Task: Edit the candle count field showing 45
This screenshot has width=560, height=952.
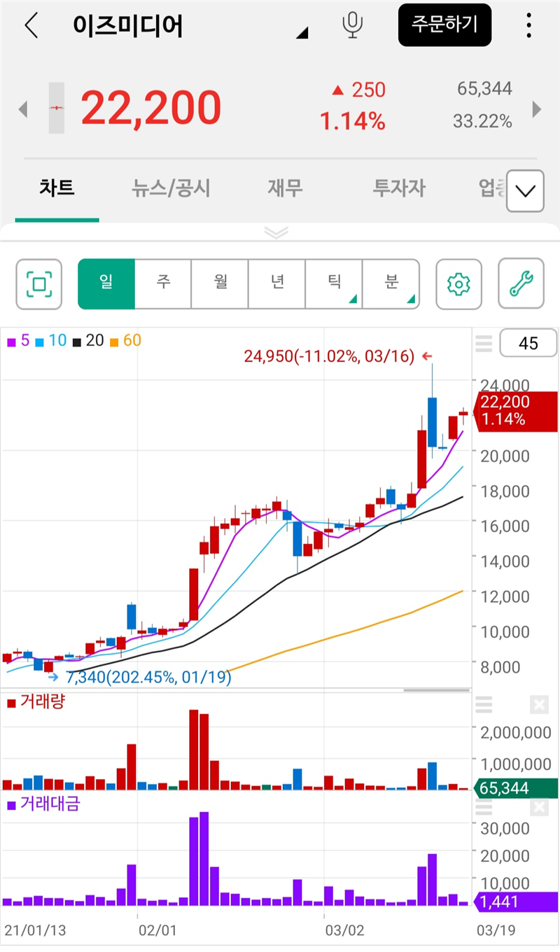Action: point(528,343)
